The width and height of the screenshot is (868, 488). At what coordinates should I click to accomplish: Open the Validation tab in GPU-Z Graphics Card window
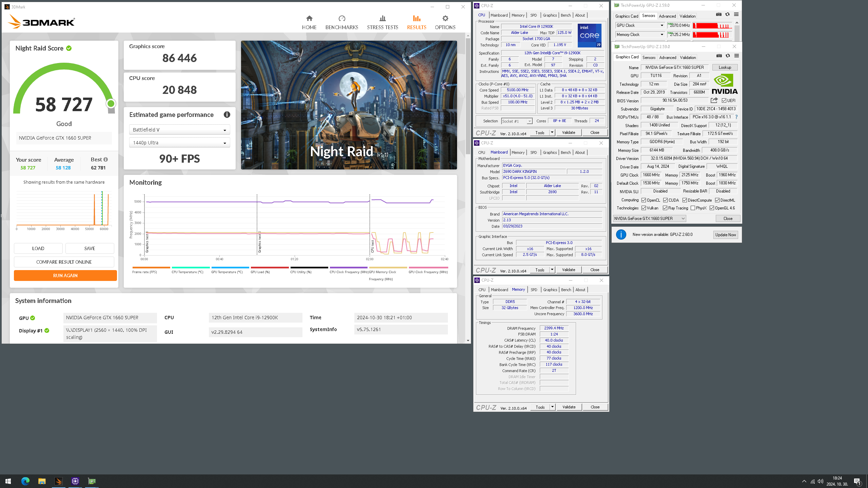click(x=688, y=58)
